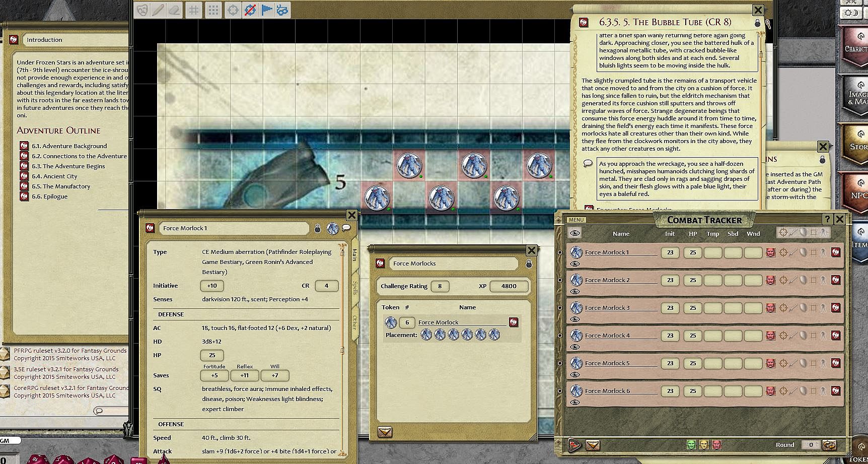868x464 pixels.
Task: Switch to the Spells tab of NPC sheet
Action: (x=355, y=288)
